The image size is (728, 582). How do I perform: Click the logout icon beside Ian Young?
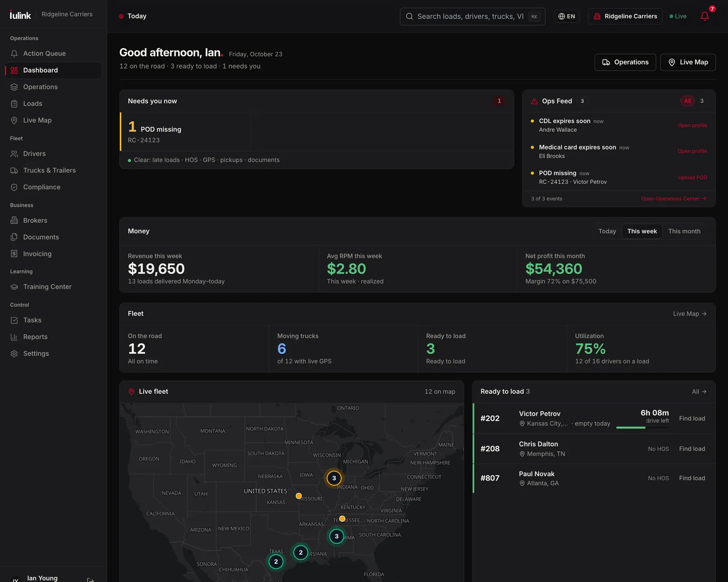point(91,580)
